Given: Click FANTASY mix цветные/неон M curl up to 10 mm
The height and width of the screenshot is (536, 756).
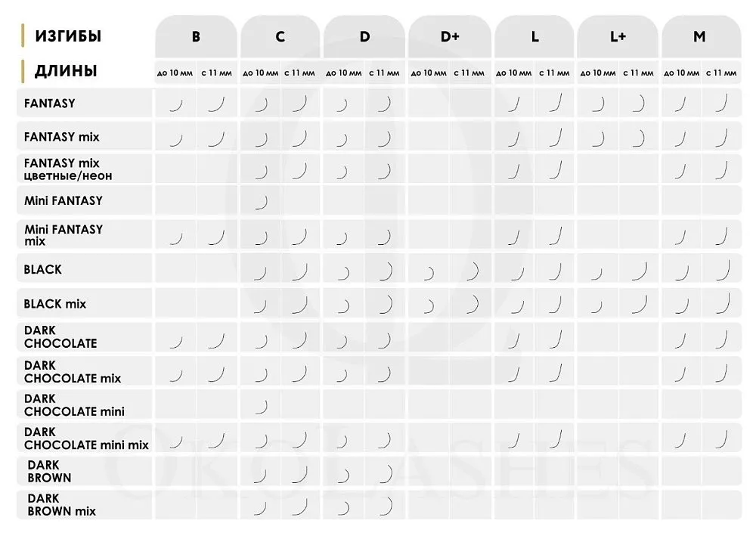Looking at the screenshot, I should [680, 171].
